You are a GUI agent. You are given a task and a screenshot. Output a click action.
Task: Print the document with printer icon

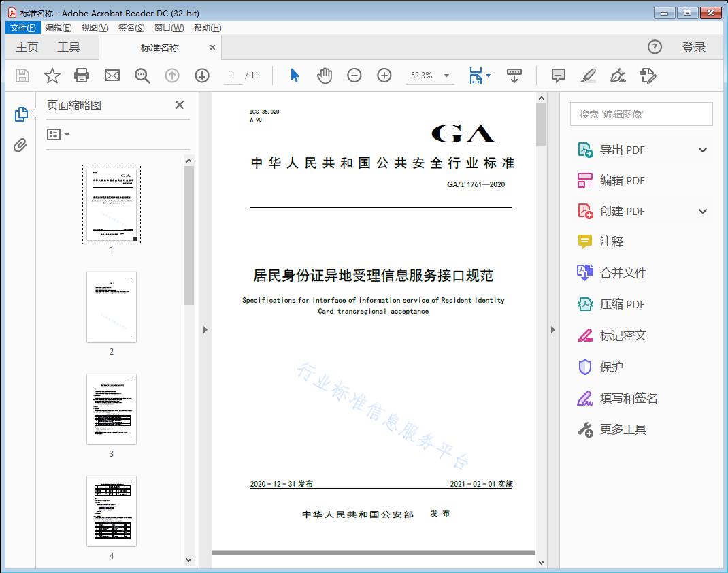(82, 76)
